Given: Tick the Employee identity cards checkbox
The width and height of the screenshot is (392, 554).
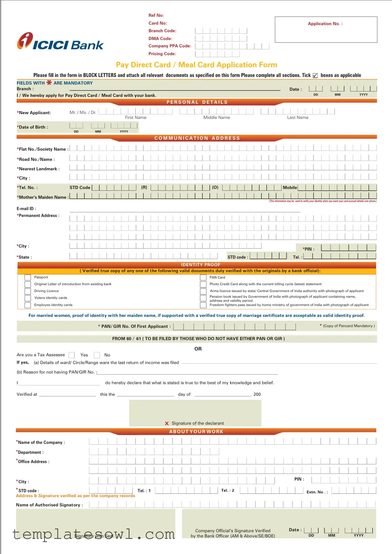Looking at the screenshot, I should 28,305.
